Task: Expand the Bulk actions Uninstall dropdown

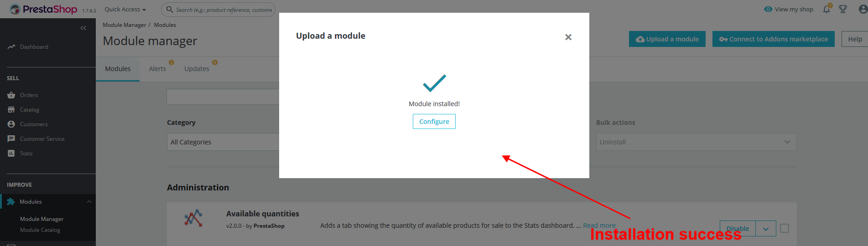Action: click(x=696, y=142)
